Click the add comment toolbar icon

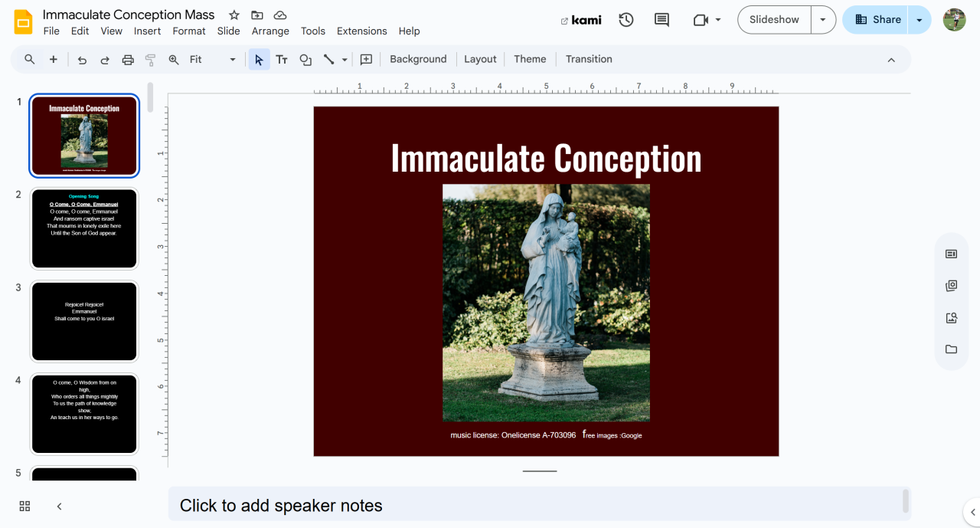(366, 60)
